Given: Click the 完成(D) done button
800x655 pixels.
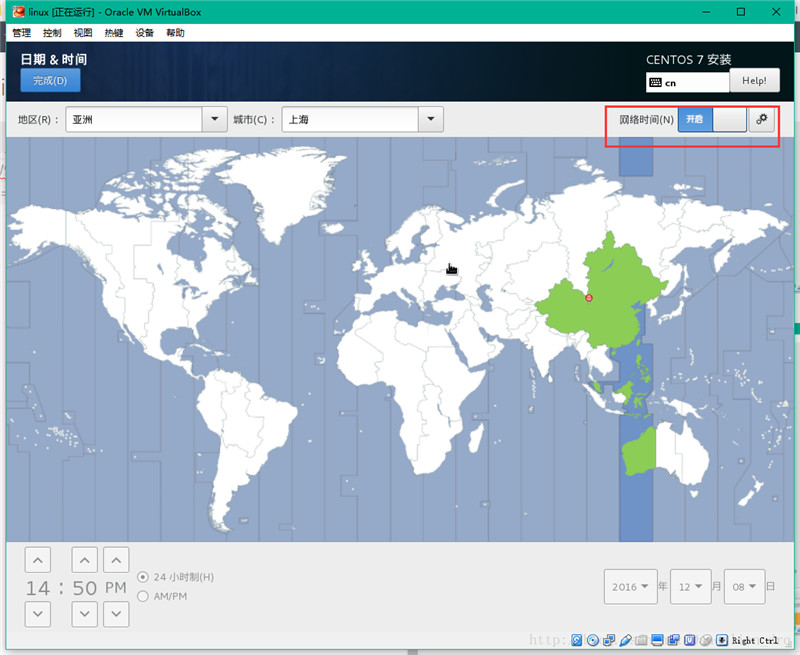Looking at the screenshot, I should coord(50,81).
